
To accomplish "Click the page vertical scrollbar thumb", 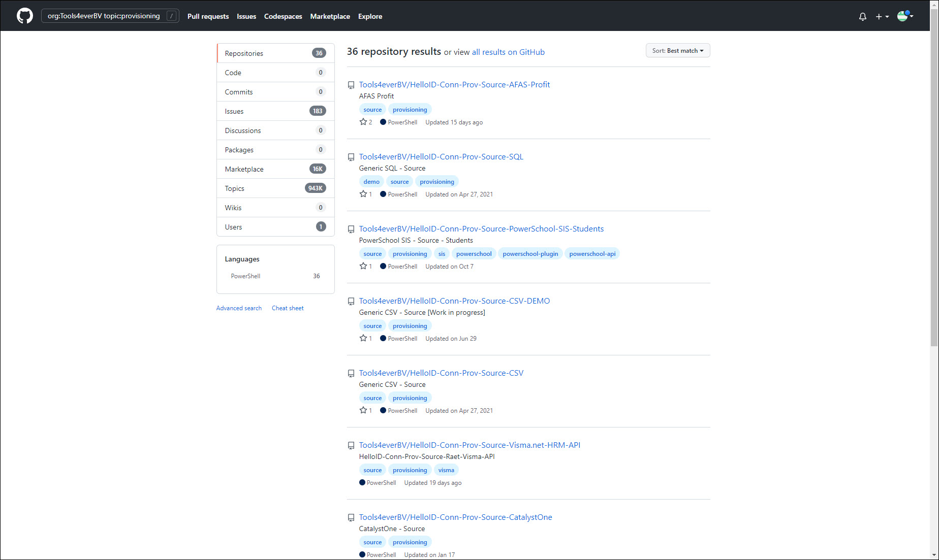I will 934,177.
